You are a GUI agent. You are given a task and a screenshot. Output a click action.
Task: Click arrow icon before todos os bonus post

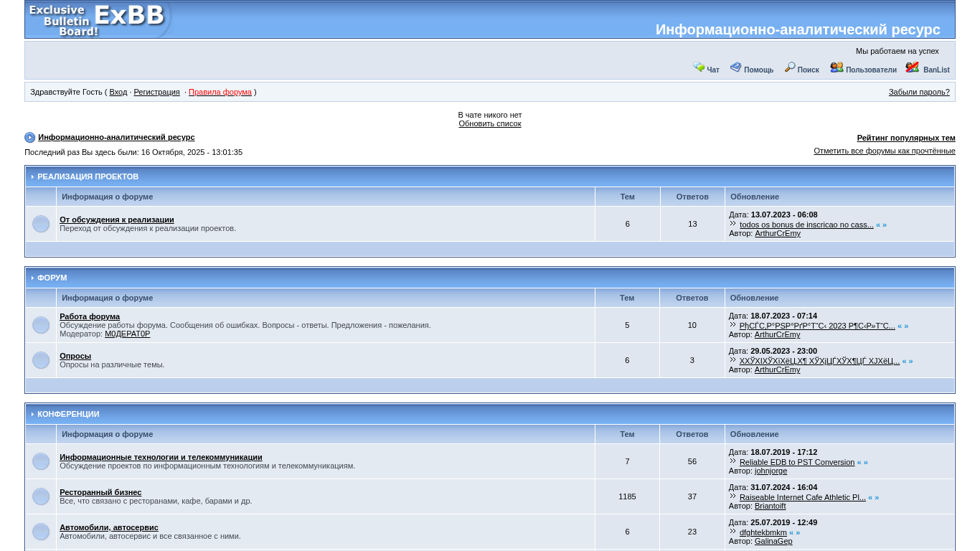click(733, 224)
